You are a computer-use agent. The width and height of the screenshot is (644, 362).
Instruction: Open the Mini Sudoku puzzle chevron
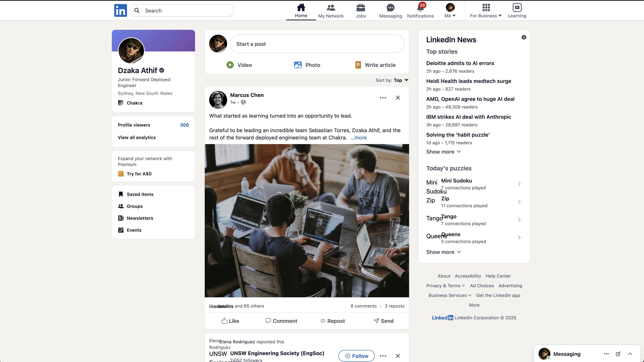[x=519, y=184]
